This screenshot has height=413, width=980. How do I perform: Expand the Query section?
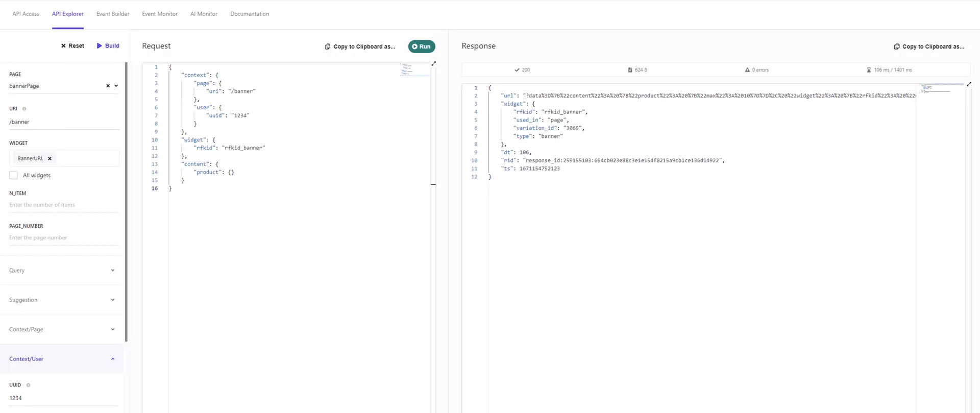62,271
